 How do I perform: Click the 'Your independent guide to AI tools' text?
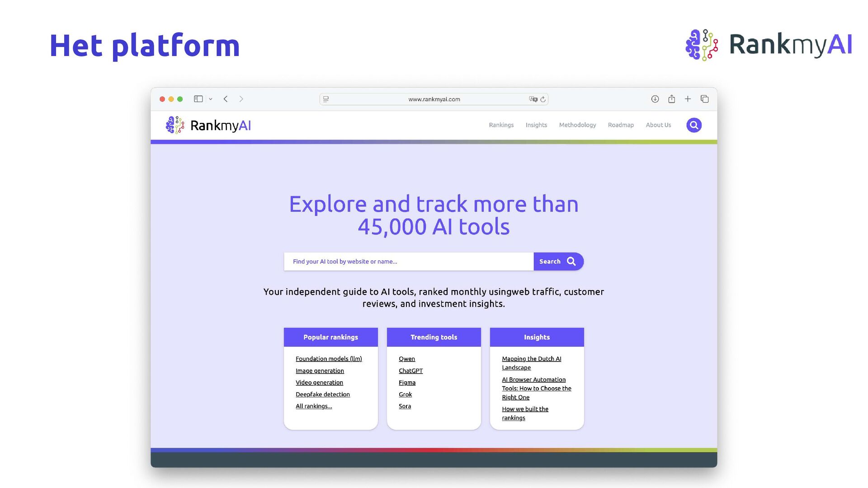(434, 298)
